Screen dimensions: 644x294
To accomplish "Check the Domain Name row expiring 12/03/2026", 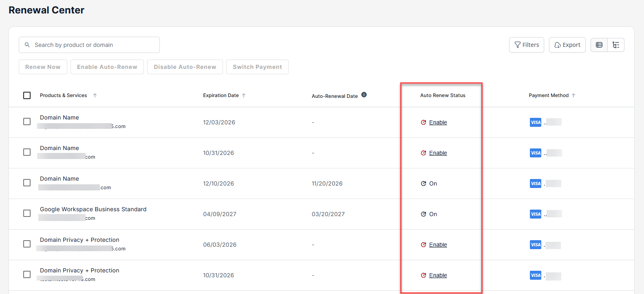I will point(27,122).
